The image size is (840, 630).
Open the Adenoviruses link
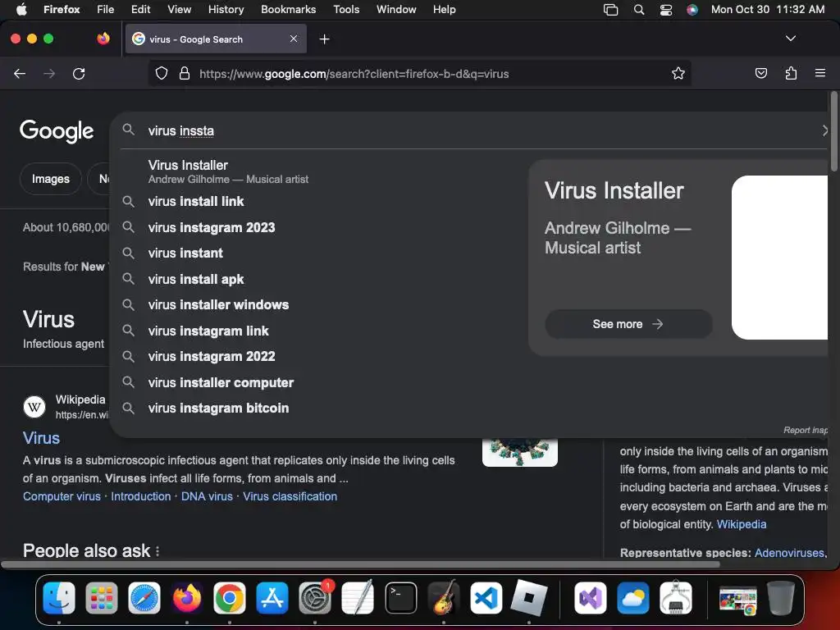click(790, 553)
